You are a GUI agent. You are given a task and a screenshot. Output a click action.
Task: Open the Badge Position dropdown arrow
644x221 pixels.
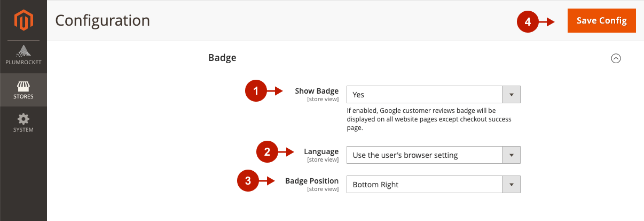[x=512, y=185]
